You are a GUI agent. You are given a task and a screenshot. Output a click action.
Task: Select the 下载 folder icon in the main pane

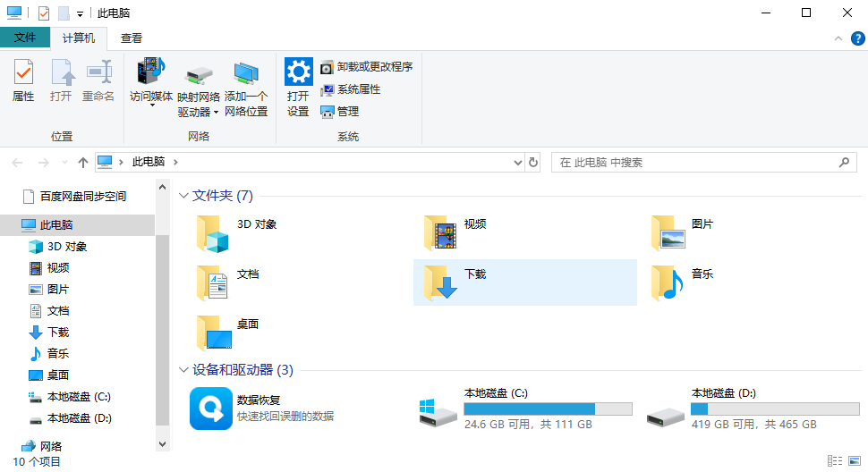[x=440, y=282]
